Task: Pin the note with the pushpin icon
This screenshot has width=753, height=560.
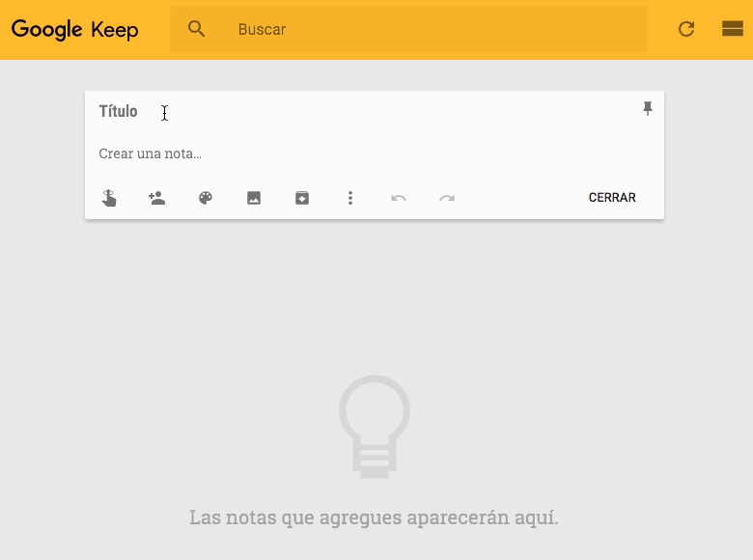Action: tap(648, 109)
